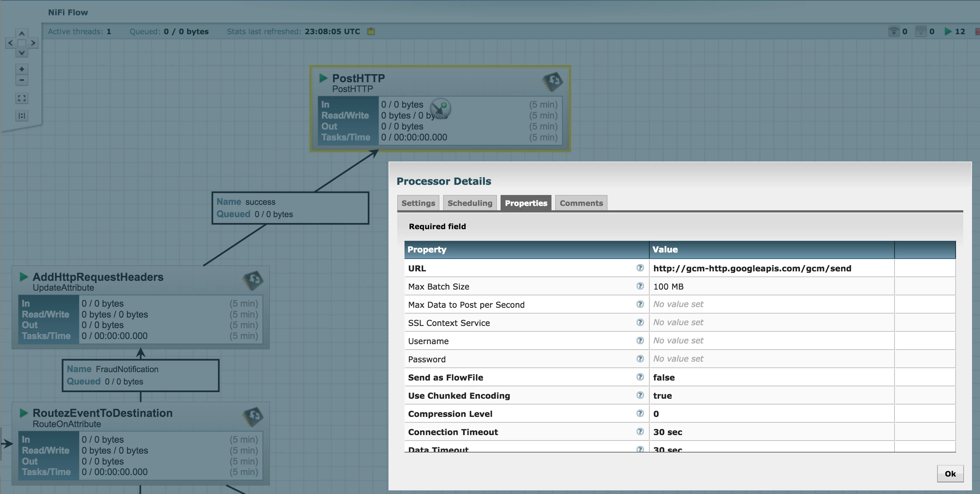Screen dimensions: 980x494
Task: Click the help icon beside Max Batch Size
Action: pyautogui.click(x=640, y=286)
